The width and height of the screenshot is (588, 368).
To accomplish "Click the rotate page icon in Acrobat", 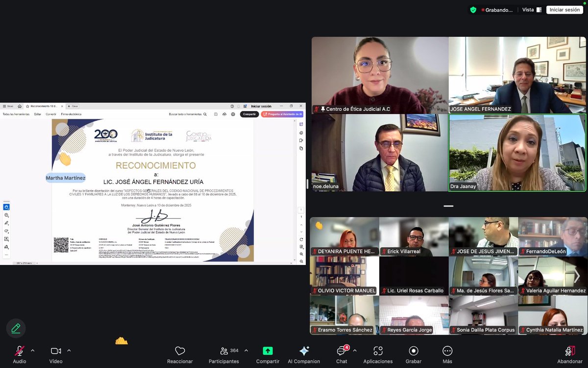I will 301,239.
